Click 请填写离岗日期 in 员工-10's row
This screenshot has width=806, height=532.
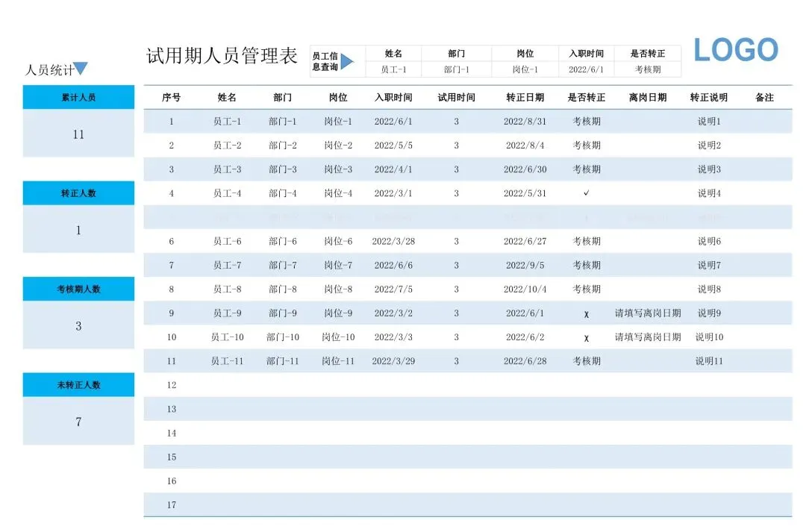click(x=648, y=337)
